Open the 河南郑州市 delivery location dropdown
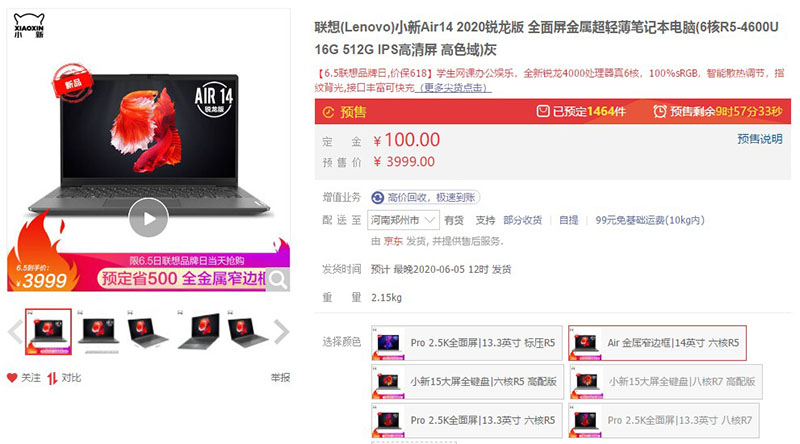The image size is (800, 444). (403, 220)
